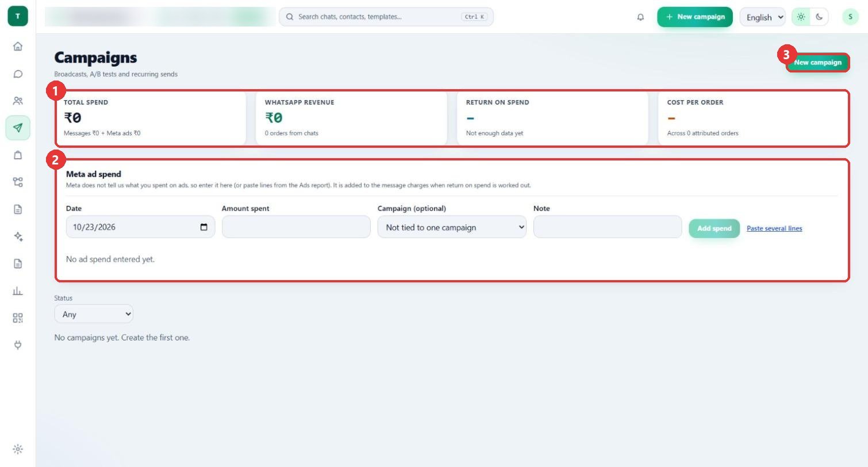Open settings gear at sidebar bottom
This screenshot has width=868, height=467.
click(x=18, y=449)
